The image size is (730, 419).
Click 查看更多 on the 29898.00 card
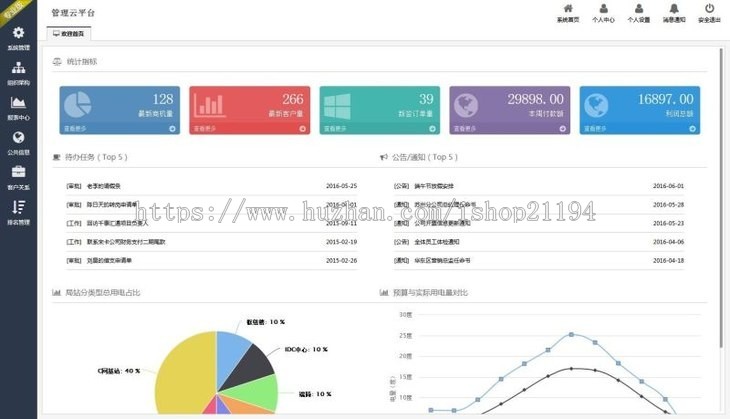[465, 128]
